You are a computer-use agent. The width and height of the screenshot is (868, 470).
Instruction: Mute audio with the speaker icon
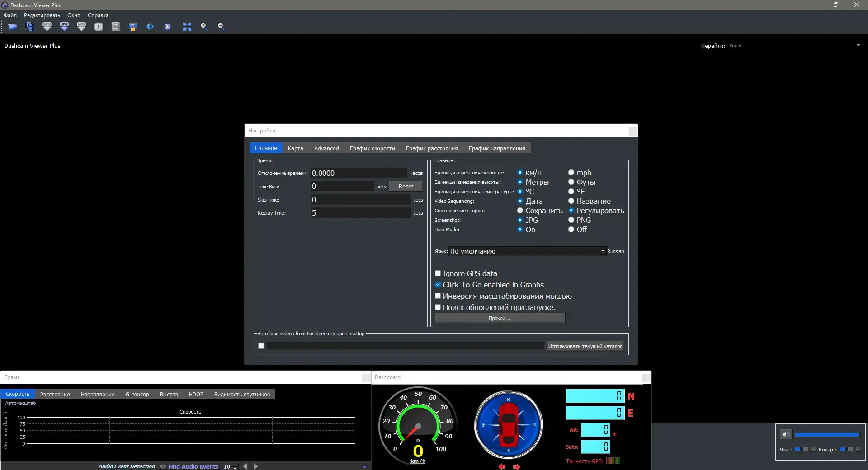click(x=786, y=435)
